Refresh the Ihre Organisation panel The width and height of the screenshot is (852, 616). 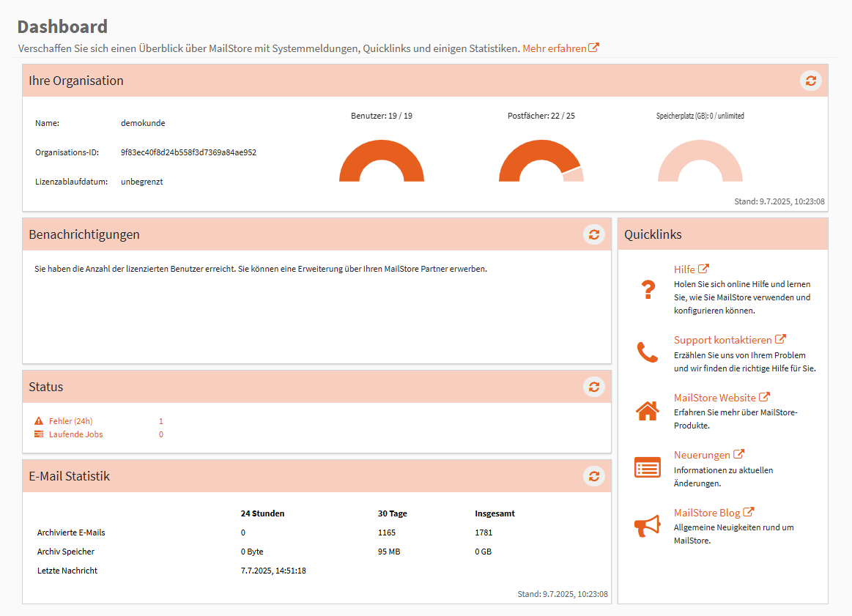pyautogui.click(x=810, y=81)
